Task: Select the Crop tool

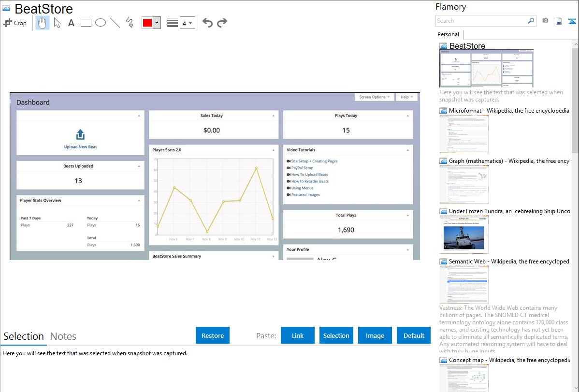Action: [15, 23]
